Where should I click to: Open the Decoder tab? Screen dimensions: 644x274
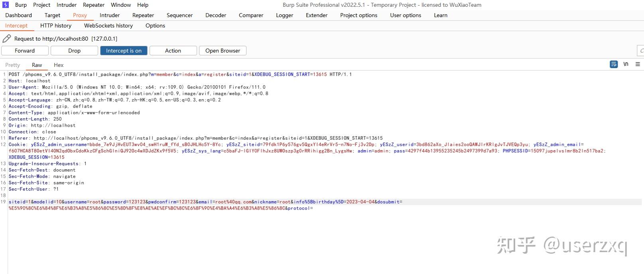(x=216, y=15)
